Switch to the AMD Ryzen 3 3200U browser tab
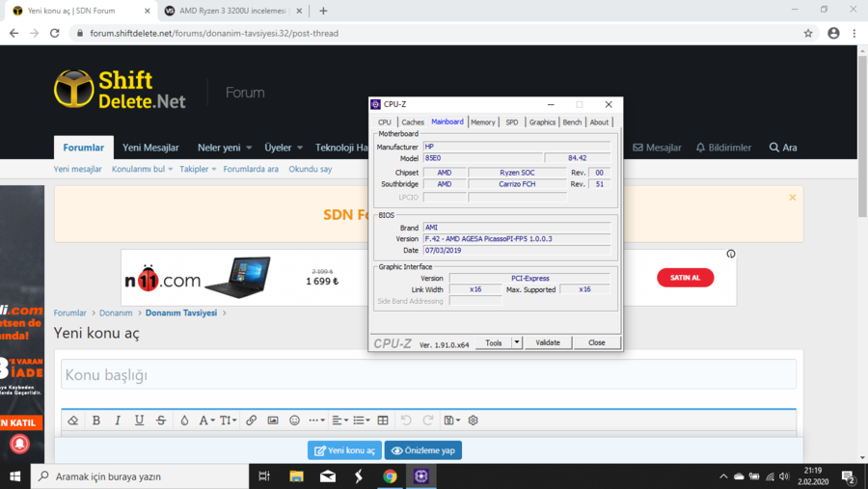 pyautogui.click(x=232, y=11)
